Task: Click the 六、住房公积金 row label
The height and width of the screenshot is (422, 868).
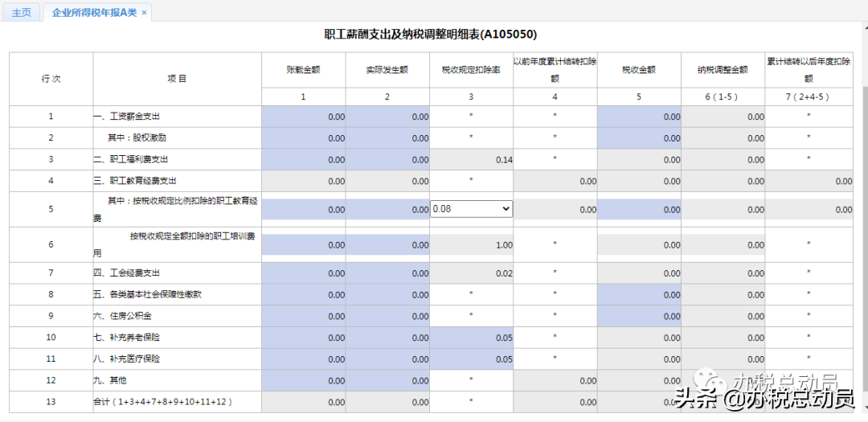Action: [122, 316]
